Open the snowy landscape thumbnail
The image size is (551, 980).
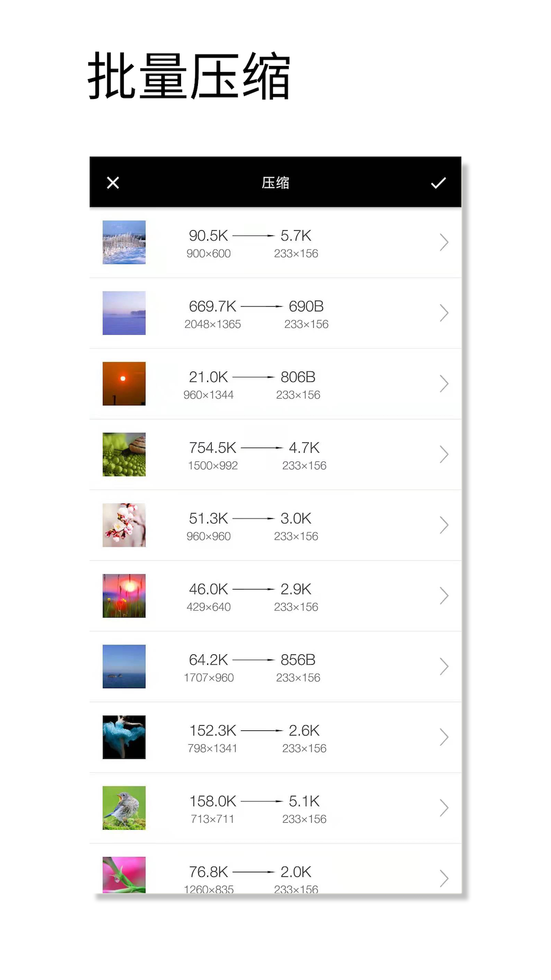124,242
